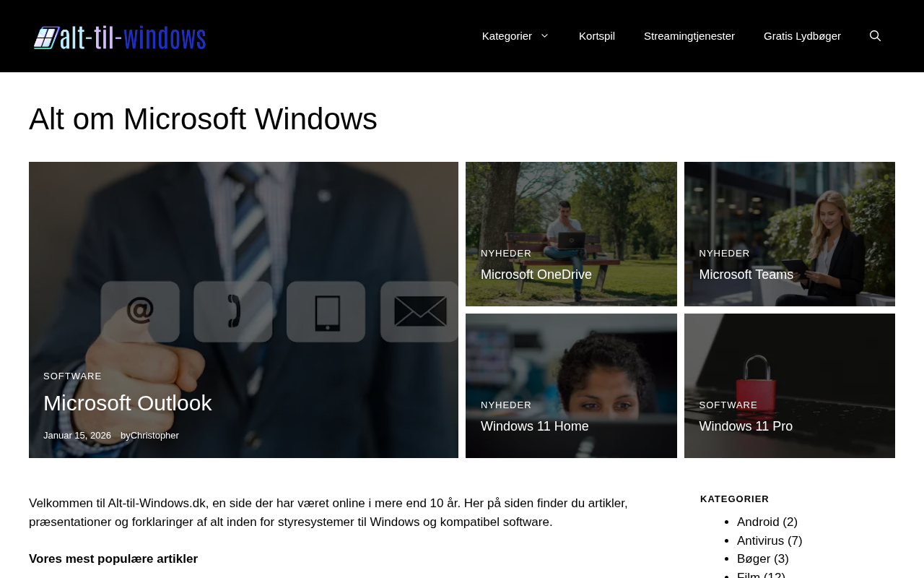Open the Microsoft OneDrive article
This screenshot has height=578, width=924.
pyautogui.click(x=536, y=275)
